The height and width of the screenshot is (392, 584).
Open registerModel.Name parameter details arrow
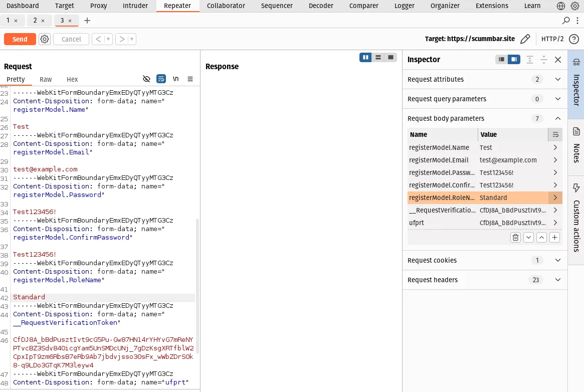click(555, 147)
